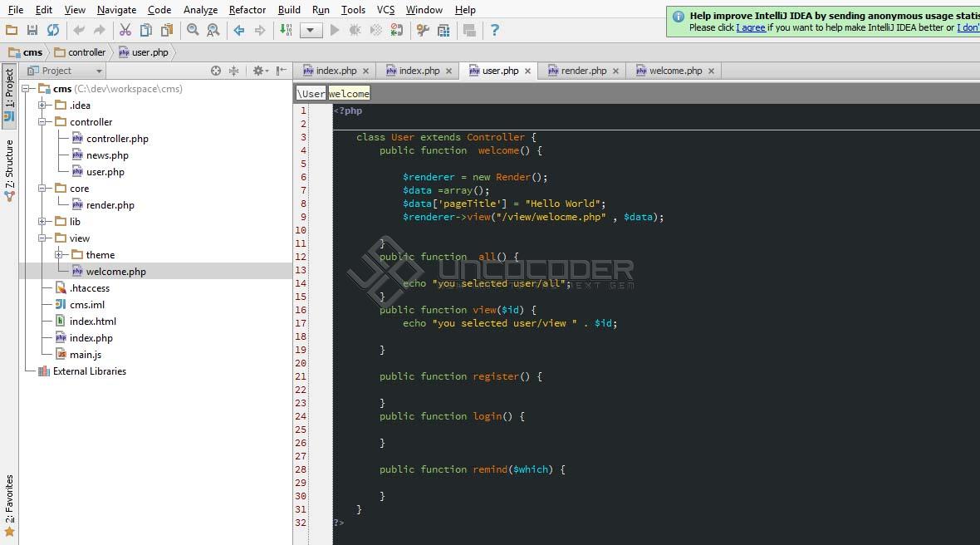The height and width of the screenshot is (545, 980).
Task: Switch to the render.php editor tab
Action: tap(582, 71)
